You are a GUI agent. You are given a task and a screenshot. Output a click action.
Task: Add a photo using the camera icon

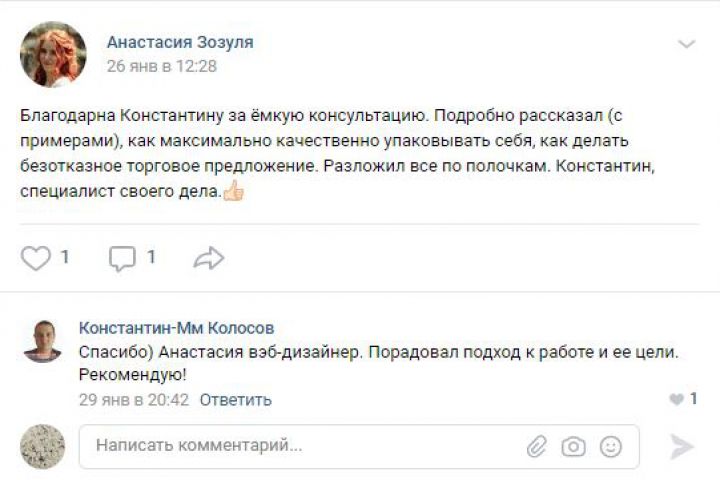pyautogui.click(x=573, y=447)
